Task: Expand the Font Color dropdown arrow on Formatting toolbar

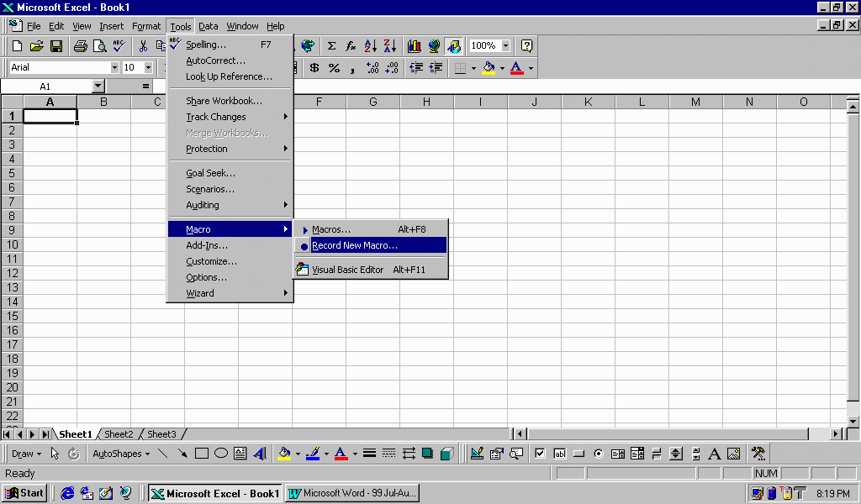Action: pyautogui.click(x=531, y=68)
